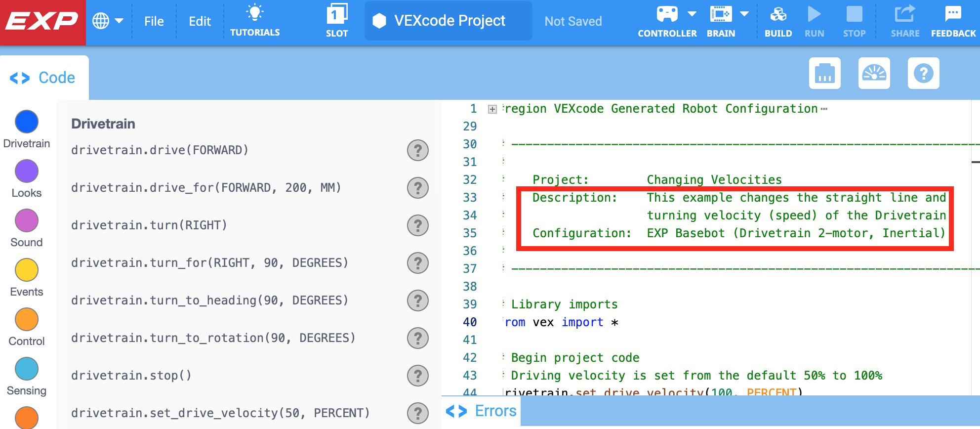Select the purple Looks category swatch
The height and width of the screenshot is (429, 980).
27,172
